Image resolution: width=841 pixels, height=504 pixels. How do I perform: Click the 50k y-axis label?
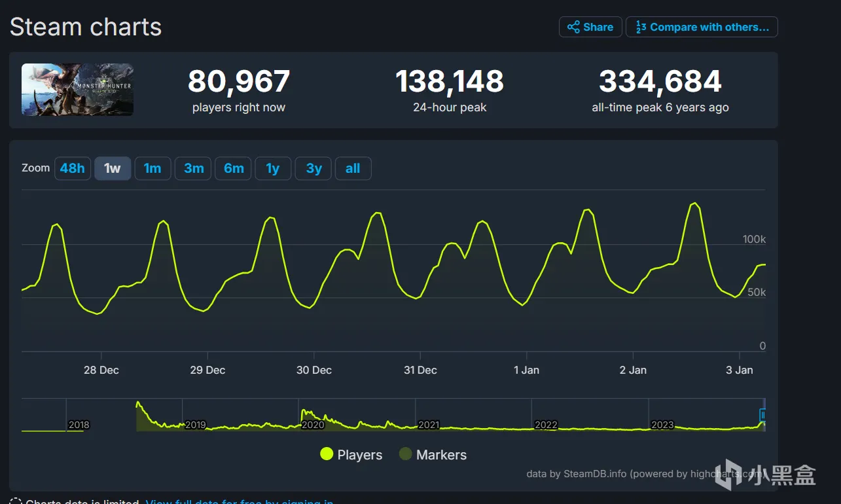(757, 292)
